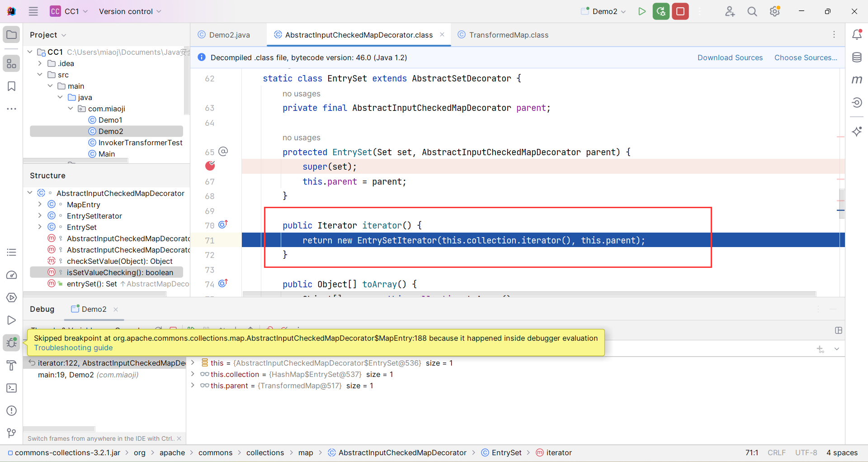This screenshot has width=868, height=462.
Task: Open the Version control menu
Action: pyautogui.click(x=130, y=11)
